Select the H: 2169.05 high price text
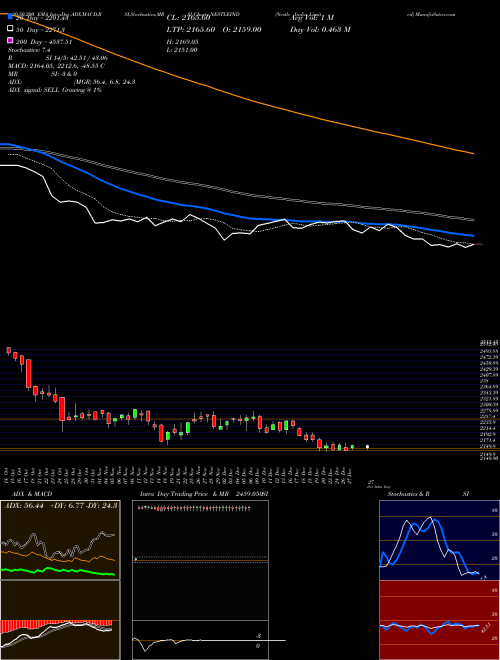Viewport: 500px width, 660px height. coord(182,42)
